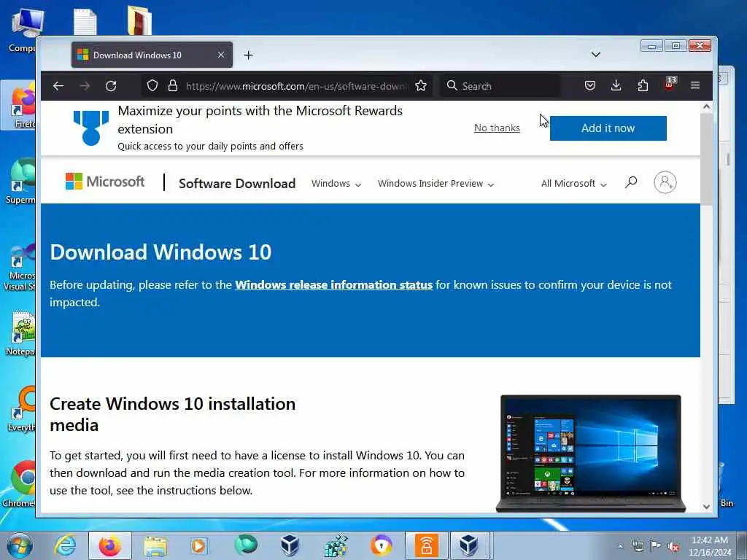Image resolution: width=747 pixels, height=560 pixels.
Task: Click the No thanks link
Action: 497,128
